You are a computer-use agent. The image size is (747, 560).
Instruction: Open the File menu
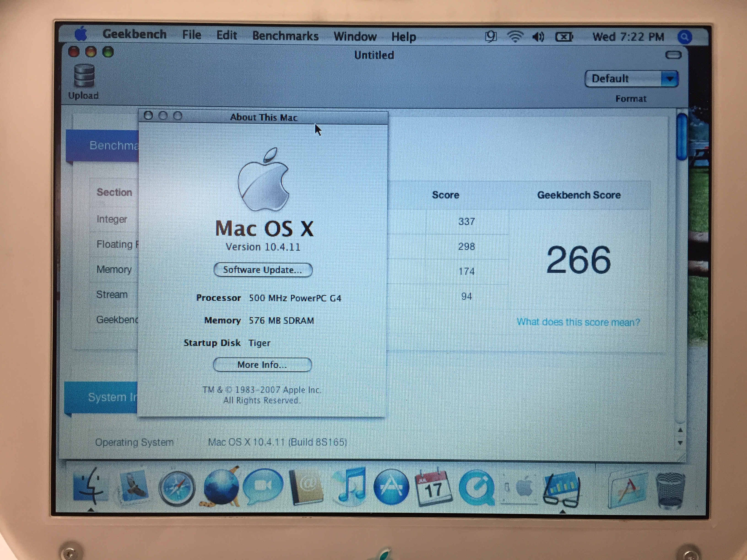tap(192, 35)
